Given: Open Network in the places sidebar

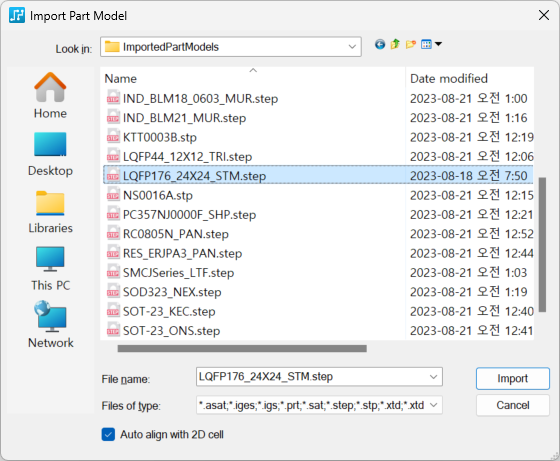Looking at the screenshot, I should tap(50, 325).
